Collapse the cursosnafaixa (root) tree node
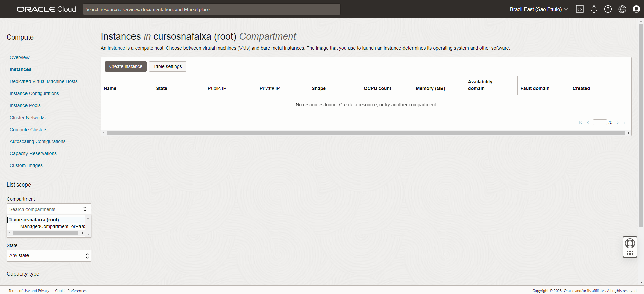The width and height of the screenshot is (644, 294). point(10,220)
